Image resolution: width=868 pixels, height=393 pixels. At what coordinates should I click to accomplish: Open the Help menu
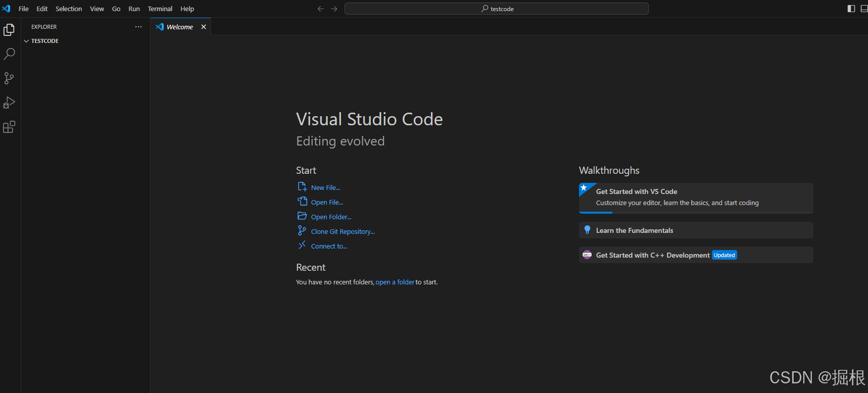[x=187, y=9]
